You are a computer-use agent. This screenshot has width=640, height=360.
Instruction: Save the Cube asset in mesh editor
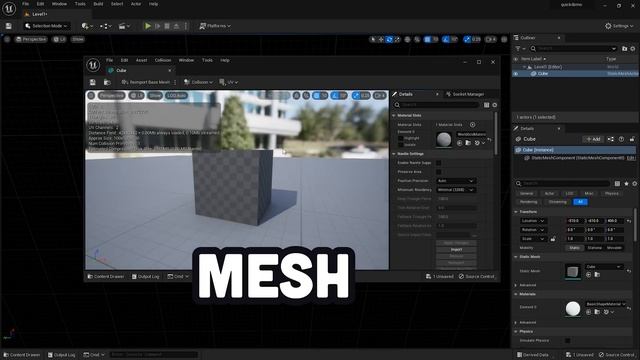[93, 82]
